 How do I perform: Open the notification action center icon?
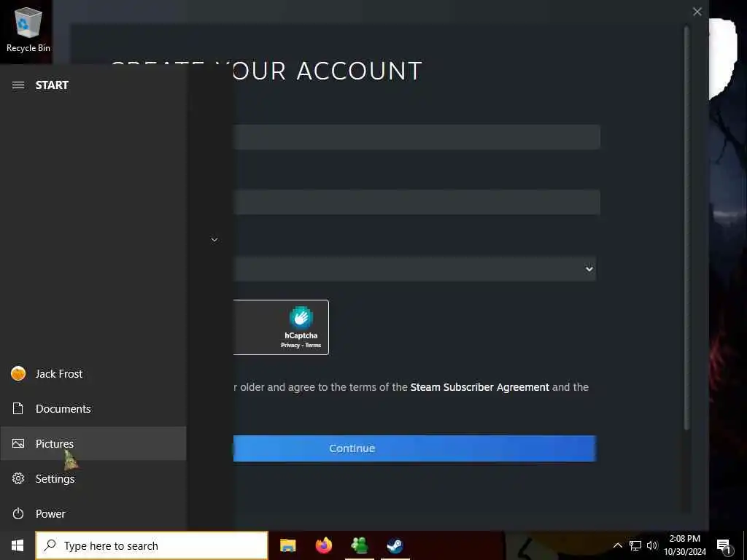tap(724, 546)
